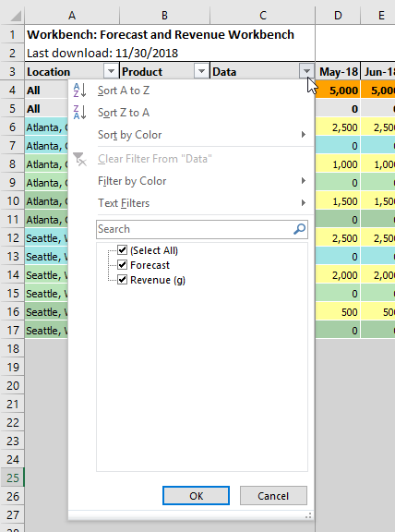Close the Data column filter dropdown arrow
The height and width of the screenshot is (532, 395).
click(306, 72)
